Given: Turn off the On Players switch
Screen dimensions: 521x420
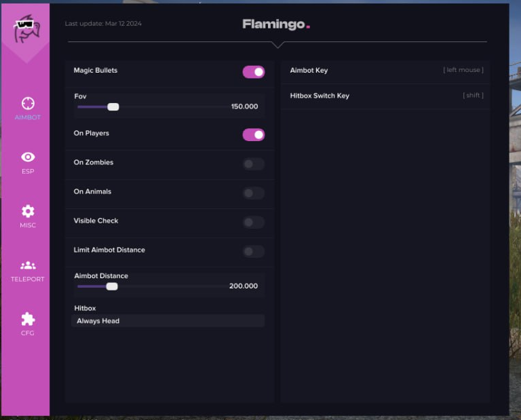Looking at the screenshot, I should point(254,134).
